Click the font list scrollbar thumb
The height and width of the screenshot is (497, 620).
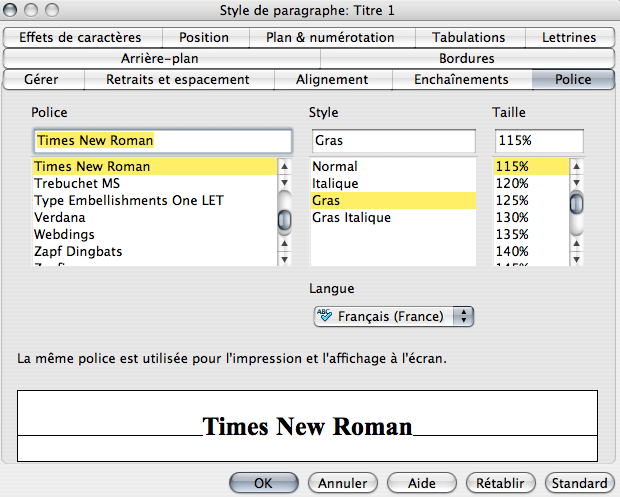click(x=285, y=220)
